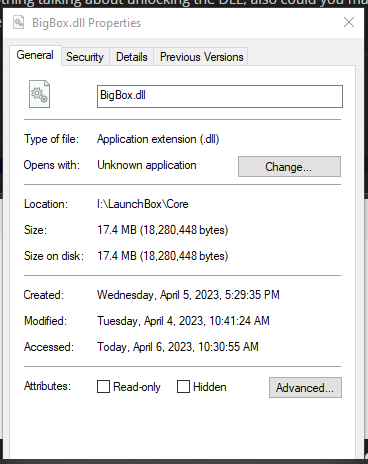Click the Size value 17.4 MB text
Screen dimensions: 368x464
pos(163,230)
